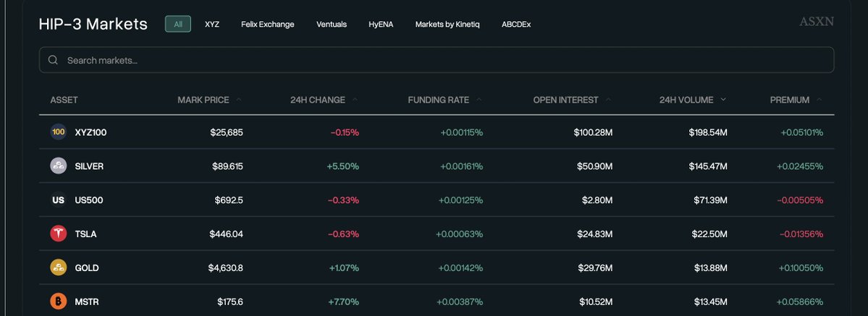The image size is (868, 316).
Task: Click the FUNDING RATE column header label
Action: (x=439, y=101)
